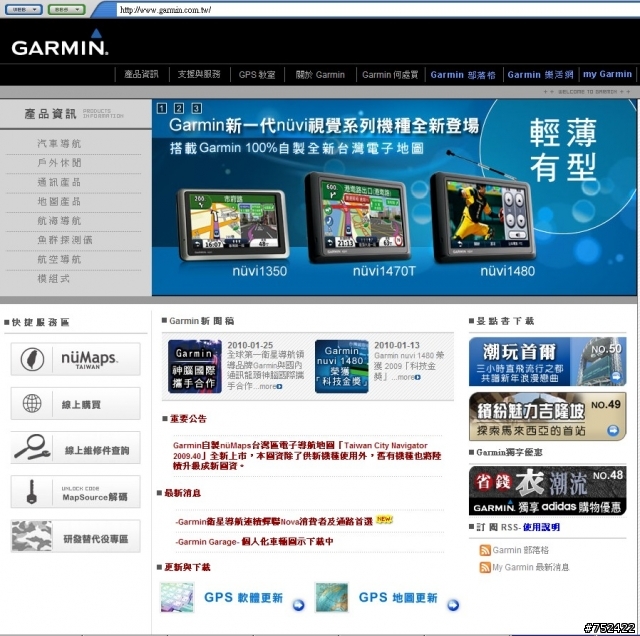This screenshot has height=636, width=640.
Task: Open Garmin Garage 個人化車輛圖示 link
Action: click(254, 542)
